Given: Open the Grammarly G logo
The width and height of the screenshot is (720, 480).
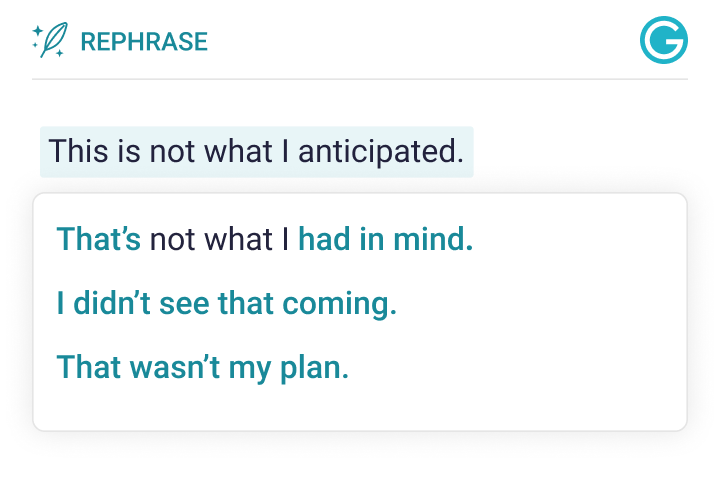Looking at the screenshot, I should [x=663, y=41].
